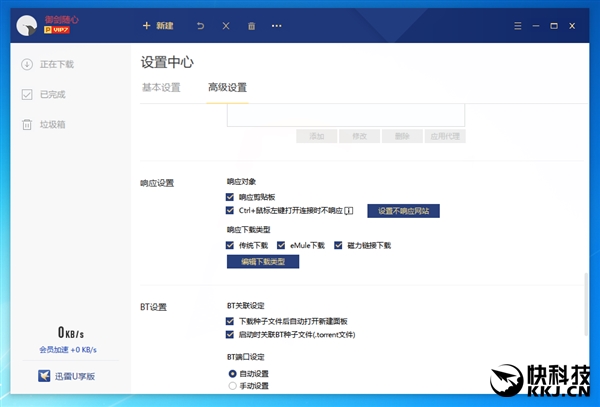Click 会员加速 +0 KB/s link
Image resolution: width=600 pixels, height=407 pixels.
68,350
